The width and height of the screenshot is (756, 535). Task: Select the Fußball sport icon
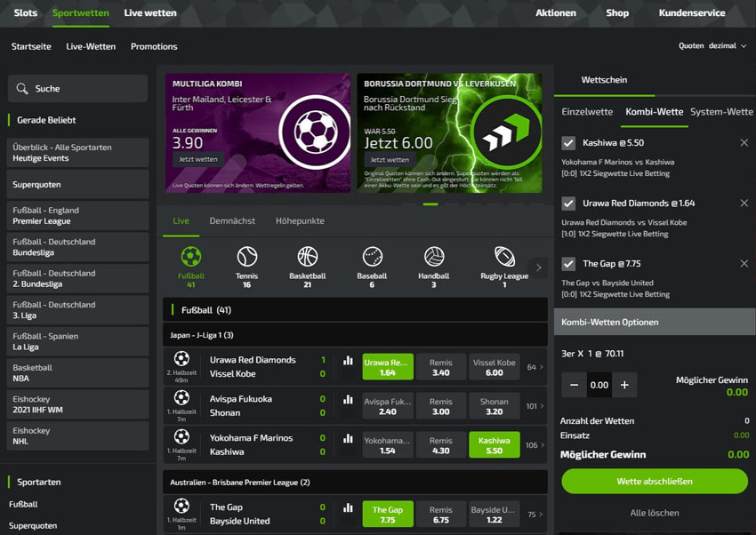coord(191,257)
